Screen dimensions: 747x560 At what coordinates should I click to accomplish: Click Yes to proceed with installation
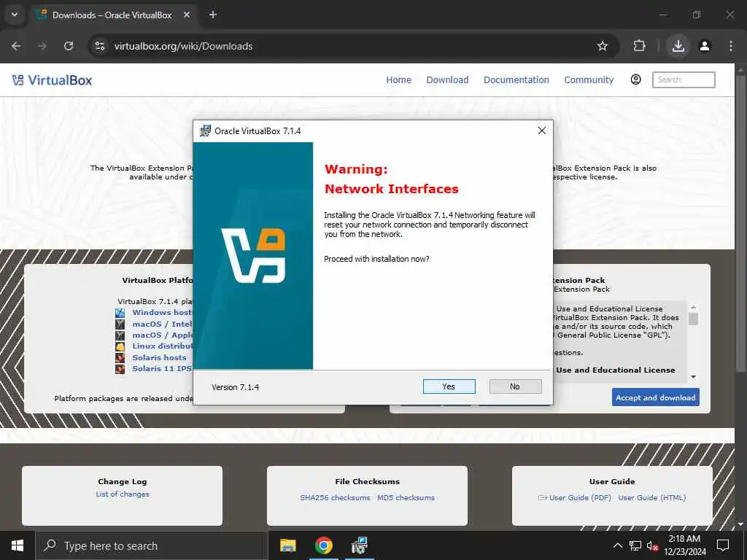tap(449, 386)
